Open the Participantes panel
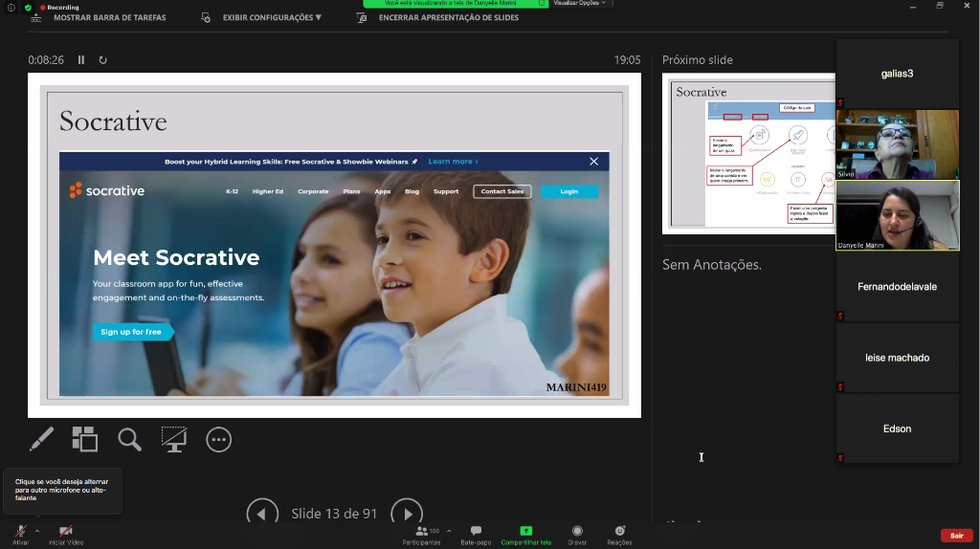This screenshot has height=549, width=980. coord(422,536)
